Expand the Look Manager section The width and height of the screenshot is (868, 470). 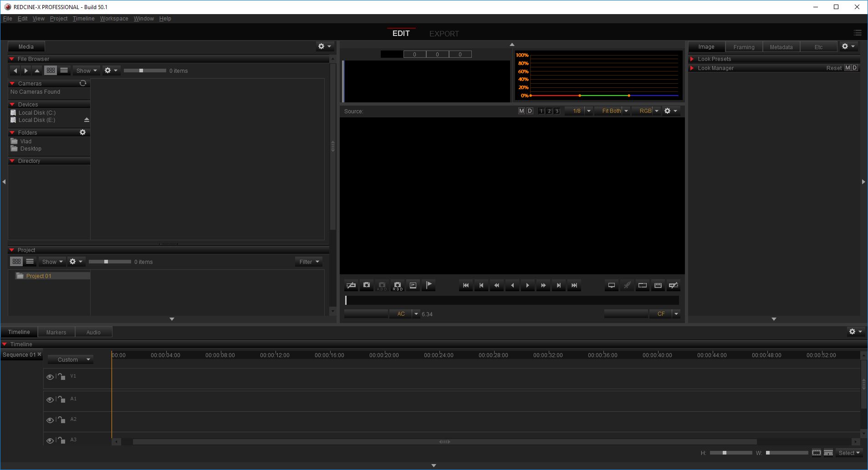(x=692, y=68)
